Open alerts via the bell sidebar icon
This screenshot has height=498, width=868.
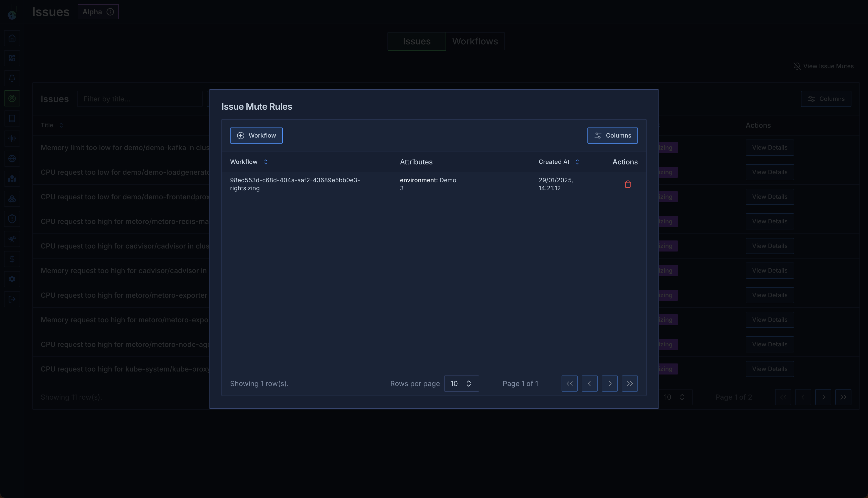click(12, 78)
